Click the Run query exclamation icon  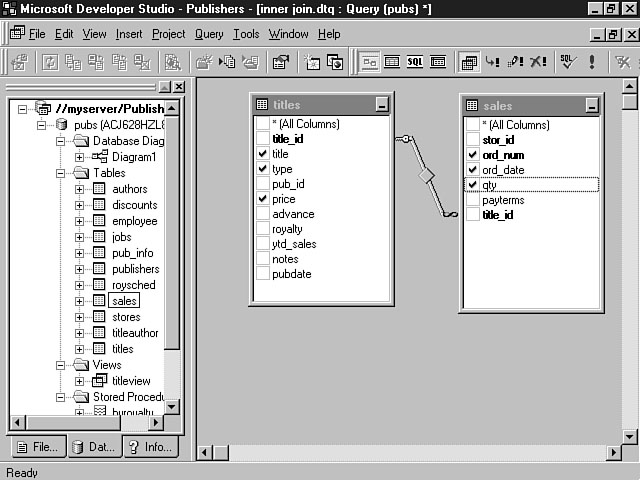tap(592, 62)
